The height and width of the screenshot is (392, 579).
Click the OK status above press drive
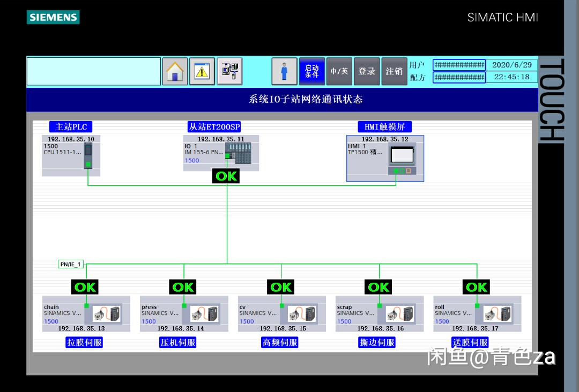coord(183,287)
